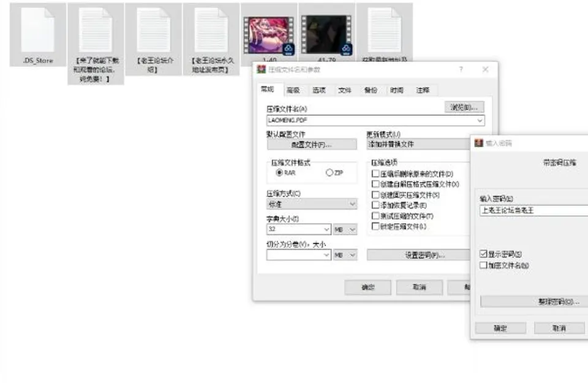588x385 pixels.
Task: Confirm with 确定 in the archive parameters dialog
Action: (x=368, y=287)
